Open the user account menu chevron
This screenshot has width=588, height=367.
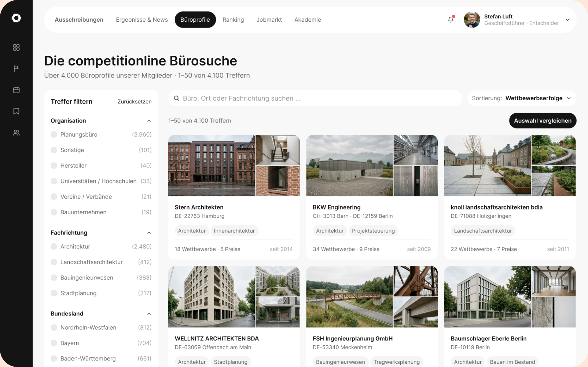(567, 20)
